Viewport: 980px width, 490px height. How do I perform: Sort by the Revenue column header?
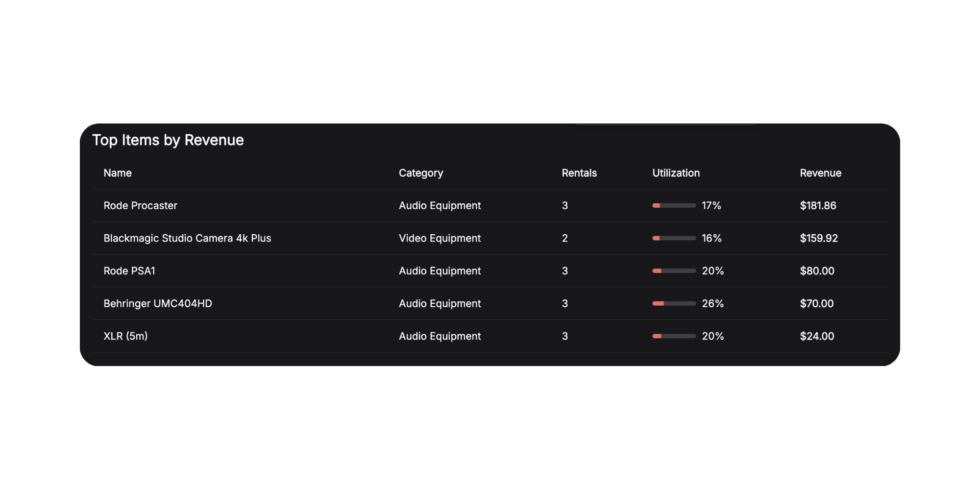pos(820,173)
